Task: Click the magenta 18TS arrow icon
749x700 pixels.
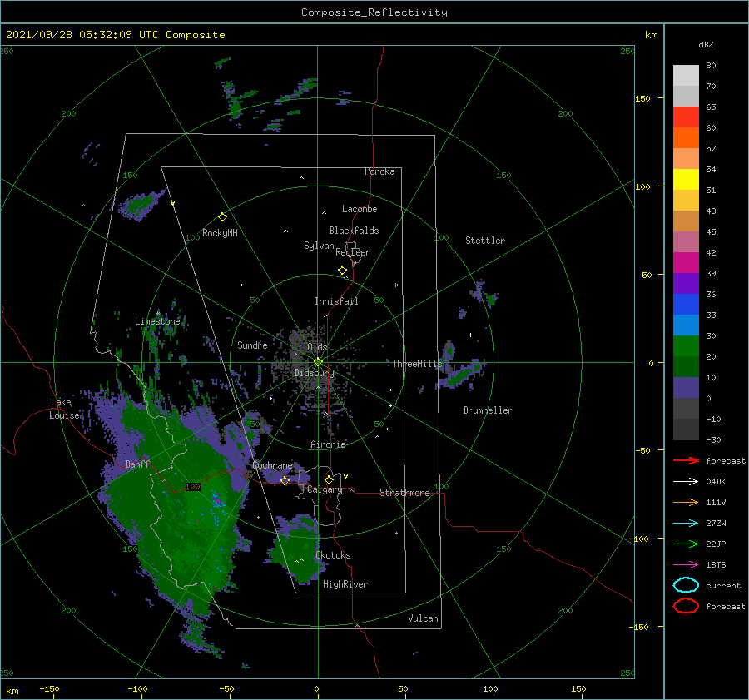Action: pos(686,565)
